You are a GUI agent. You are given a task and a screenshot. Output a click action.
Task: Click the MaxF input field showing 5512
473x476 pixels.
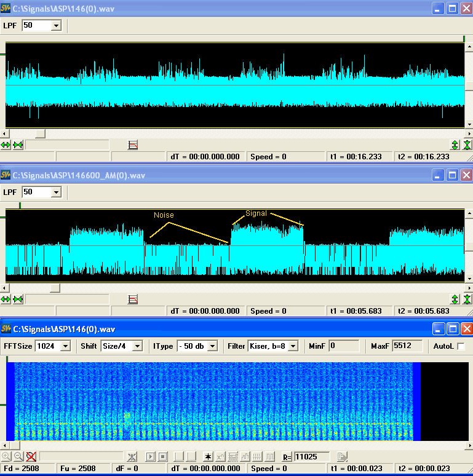tap(407, 346)
